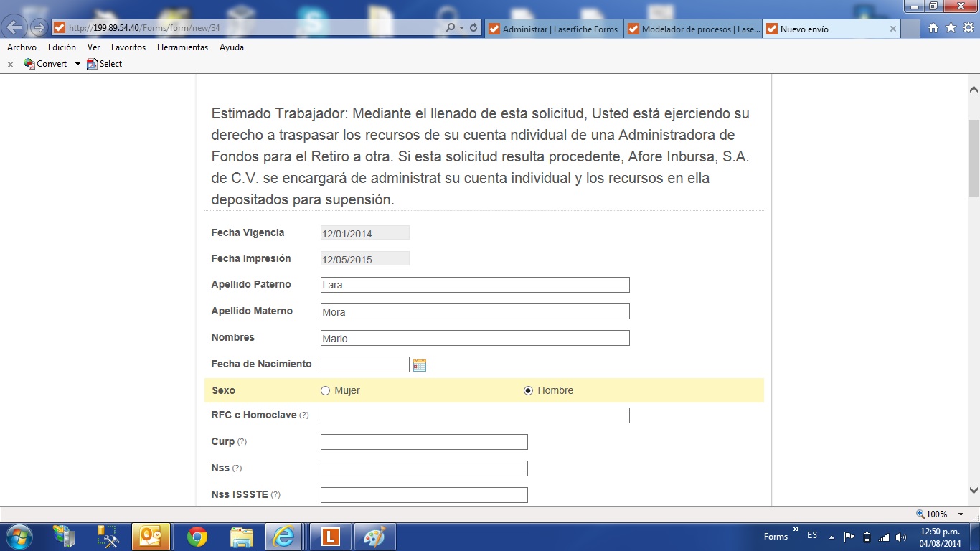Click the Select toolbar button

coord(104,64)
